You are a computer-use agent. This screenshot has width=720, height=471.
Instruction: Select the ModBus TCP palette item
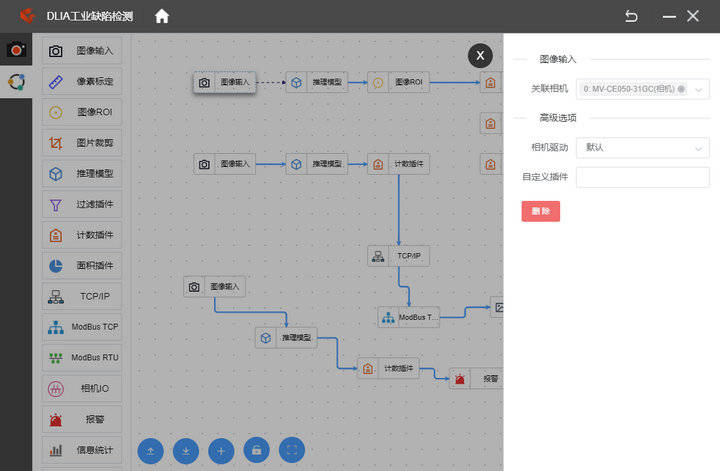click(82, 327)
